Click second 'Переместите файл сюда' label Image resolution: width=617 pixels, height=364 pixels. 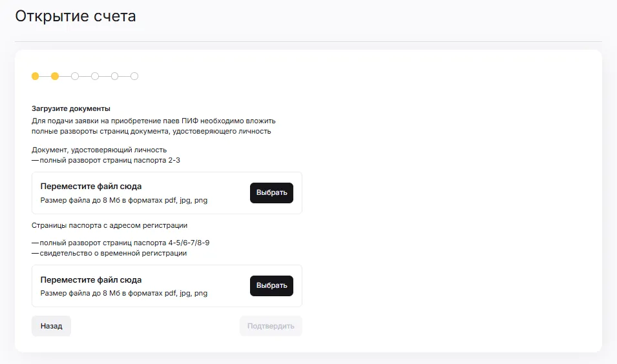pyautogui.click(x=91, y=280)
